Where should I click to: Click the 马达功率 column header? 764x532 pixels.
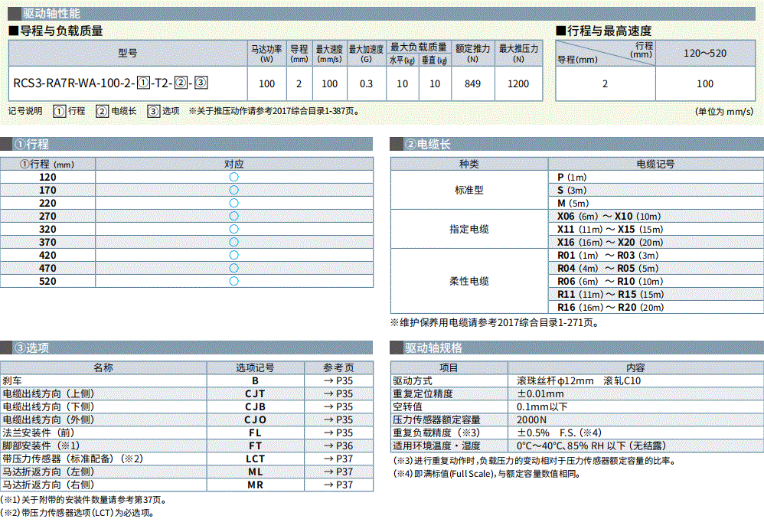click(x=266, y=53)
